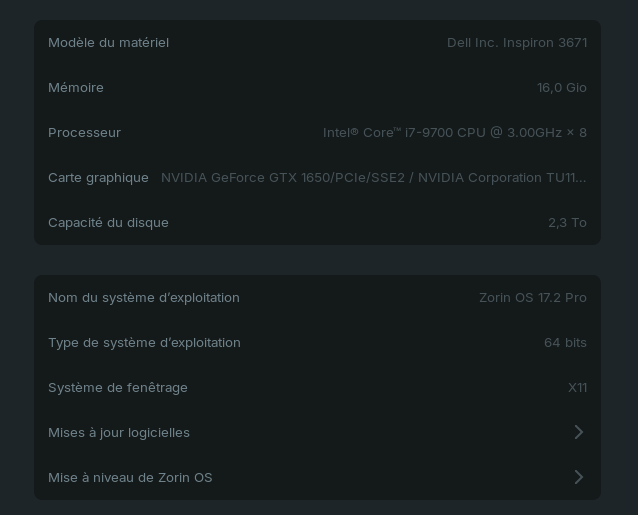Click the Modèle du matériel label

[108, 42]
